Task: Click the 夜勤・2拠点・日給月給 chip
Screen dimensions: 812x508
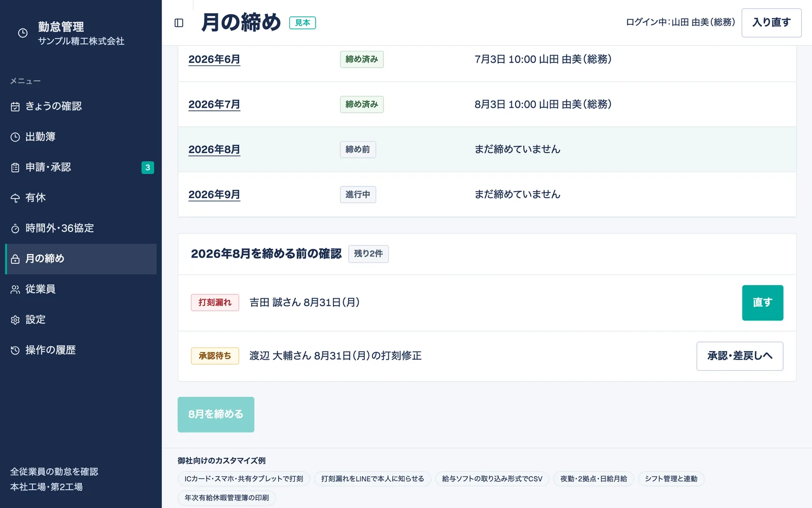Action: click(x=594, y=479)
